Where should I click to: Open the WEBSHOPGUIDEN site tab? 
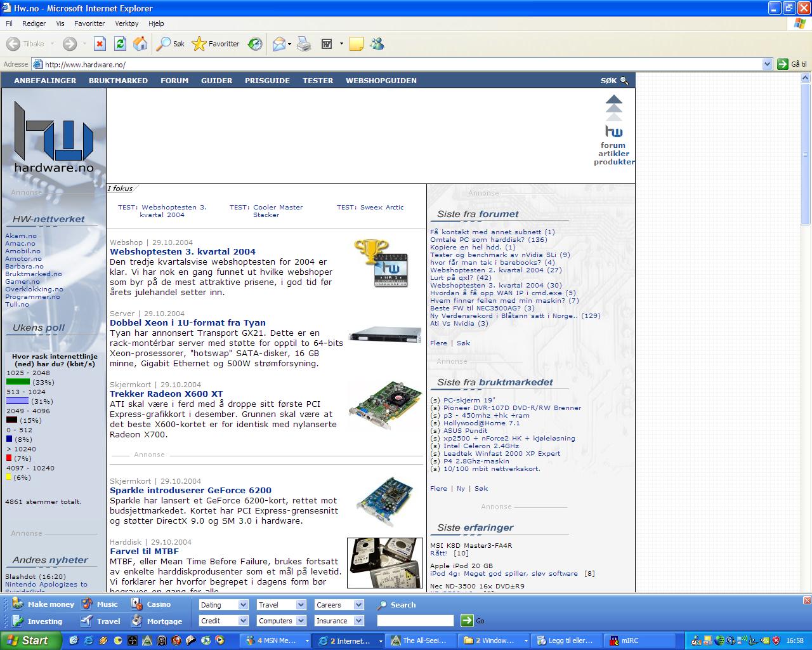click(381, 81)
